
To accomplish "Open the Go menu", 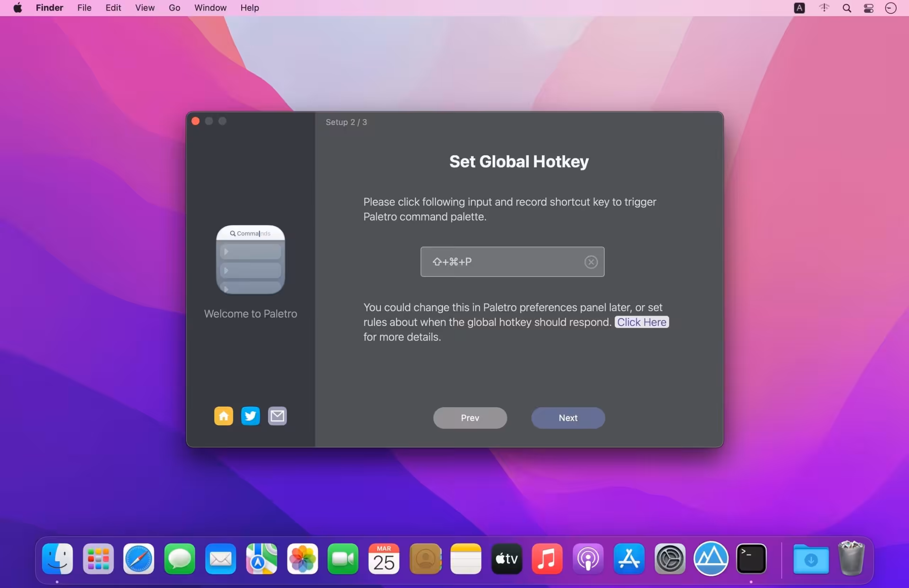I will pos(174,8).
